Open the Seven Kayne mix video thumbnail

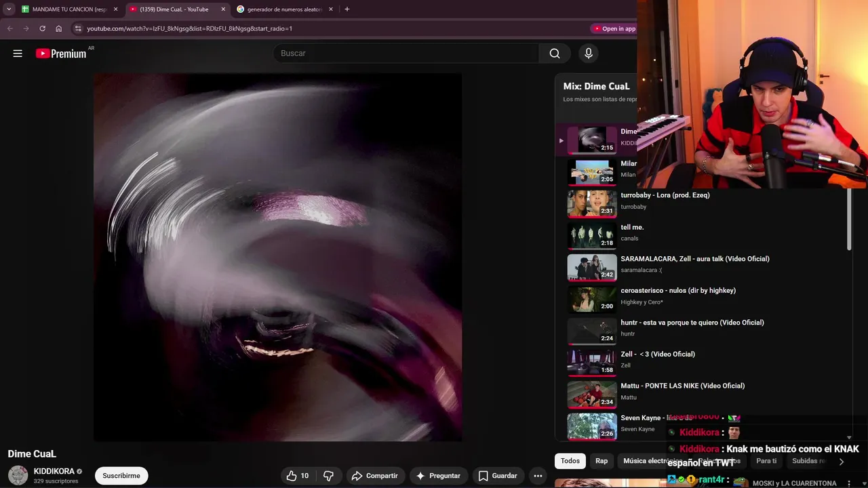592,426
